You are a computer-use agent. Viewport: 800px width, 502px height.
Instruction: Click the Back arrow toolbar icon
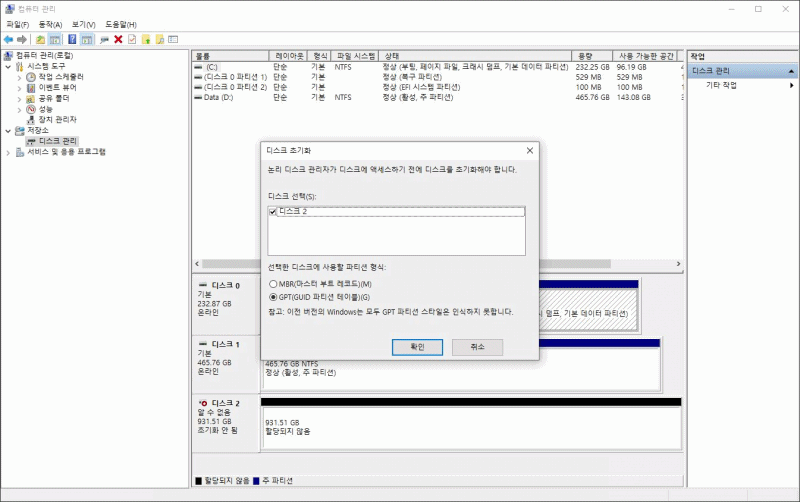click(8, 39)
